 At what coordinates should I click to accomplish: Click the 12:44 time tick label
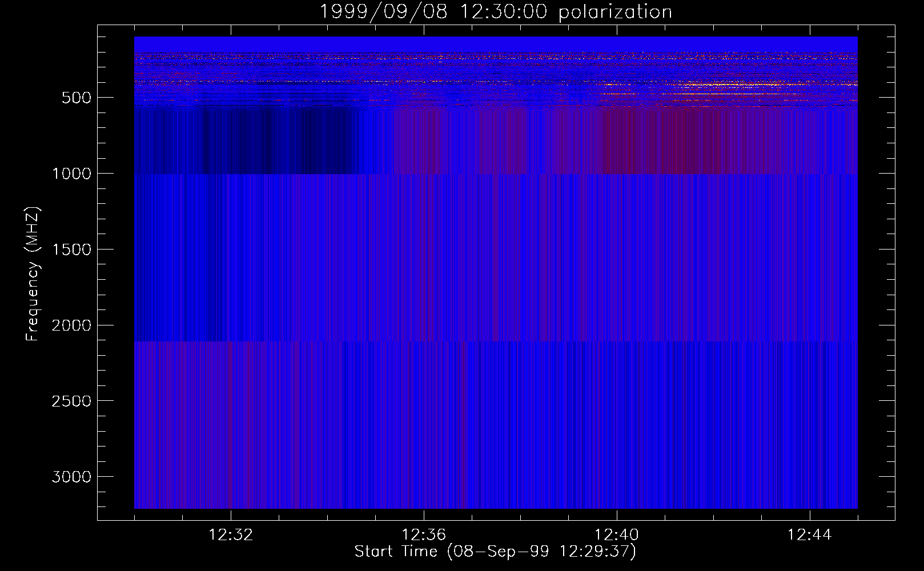click(810, 535)
